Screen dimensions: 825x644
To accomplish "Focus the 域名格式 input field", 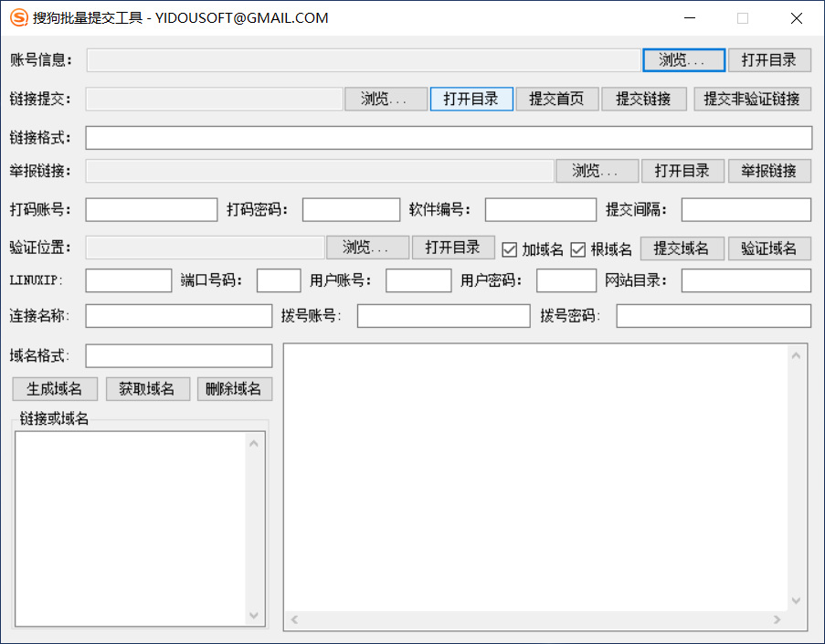I will (x=179, y=356).
